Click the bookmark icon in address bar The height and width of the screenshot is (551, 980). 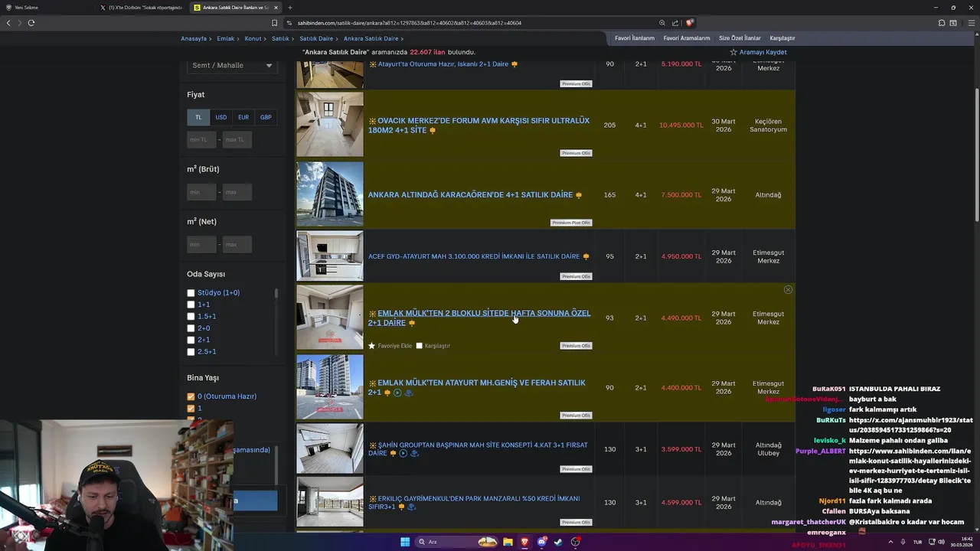click(x=275, y=23)
